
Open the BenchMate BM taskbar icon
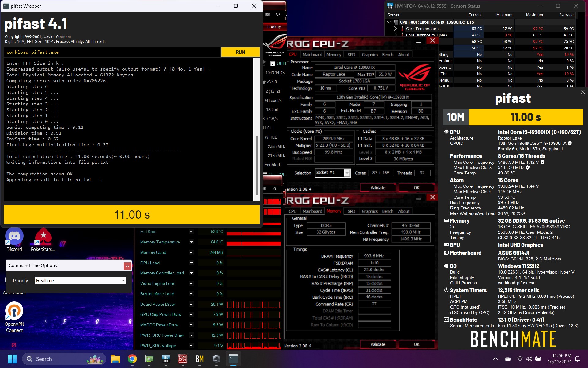click(x=200, y=359)
